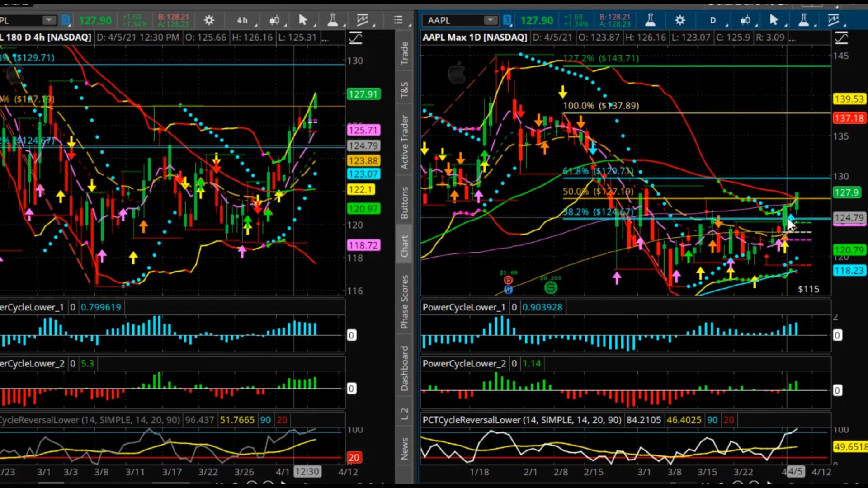Click 127.90 last price in right toolbar
Viewport: 868px width, 488px height.
click(x=537, y=20)
